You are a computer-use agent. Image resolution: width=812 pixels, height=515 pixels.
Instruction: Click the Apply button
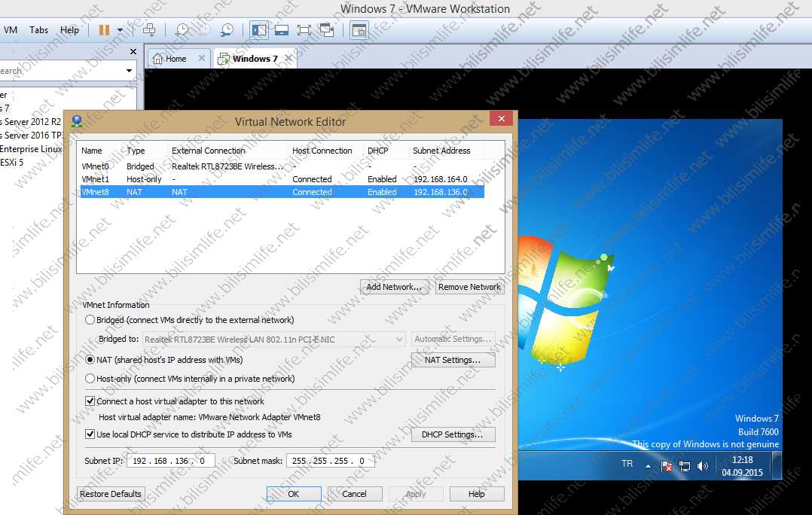tap(415, 494)
